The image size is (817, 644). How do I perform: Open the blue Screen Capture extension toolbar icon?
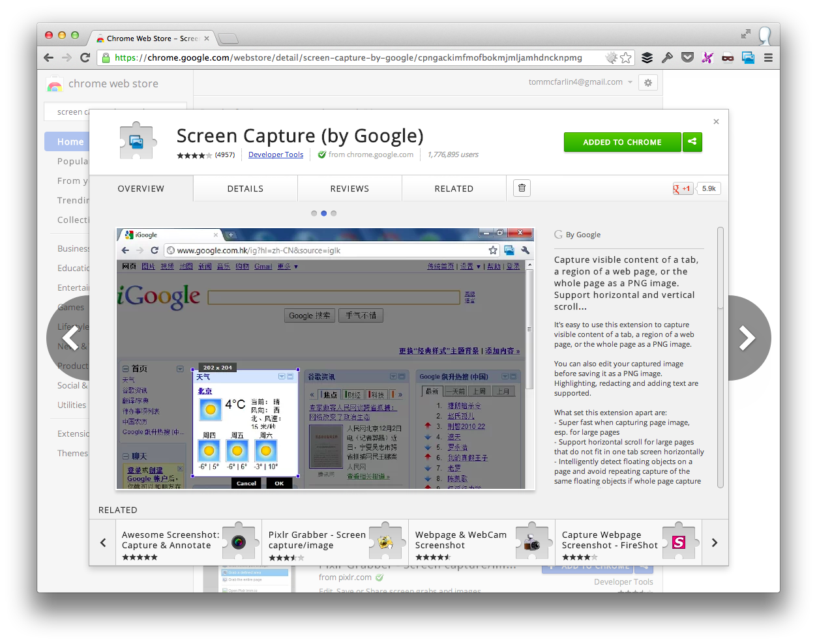[748, 57]
